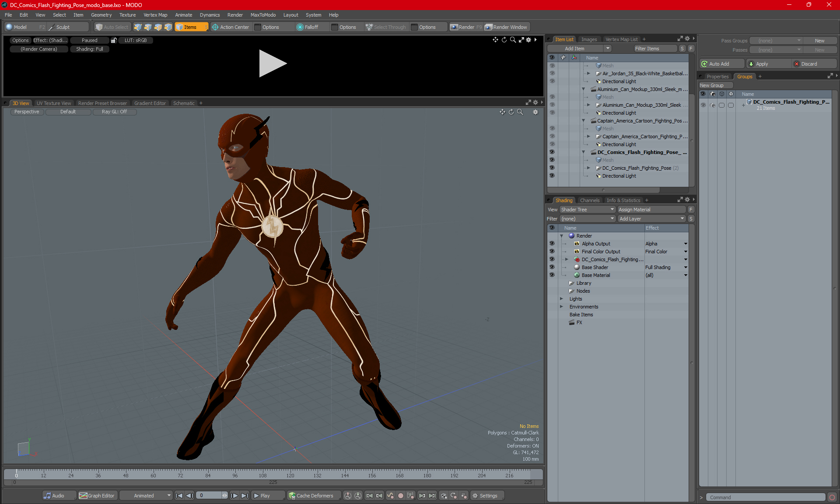Switch to Properties tab

pos(717,77)
